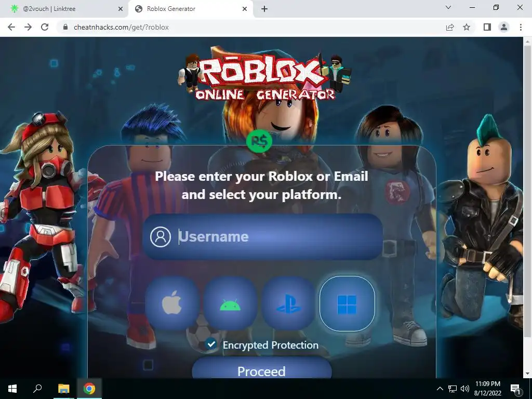
Task: Open the tab search chevron
Action: [448, 7]
